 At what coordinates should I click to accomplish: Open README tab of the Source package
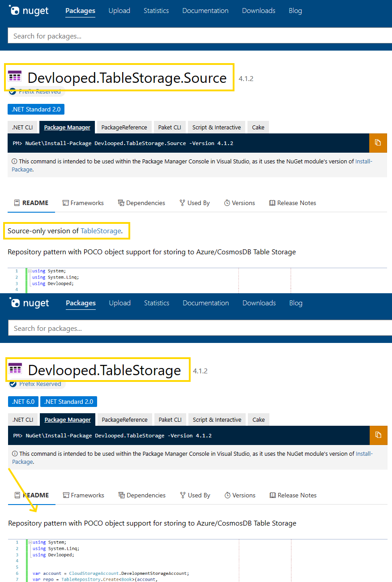tap(31, 203)
